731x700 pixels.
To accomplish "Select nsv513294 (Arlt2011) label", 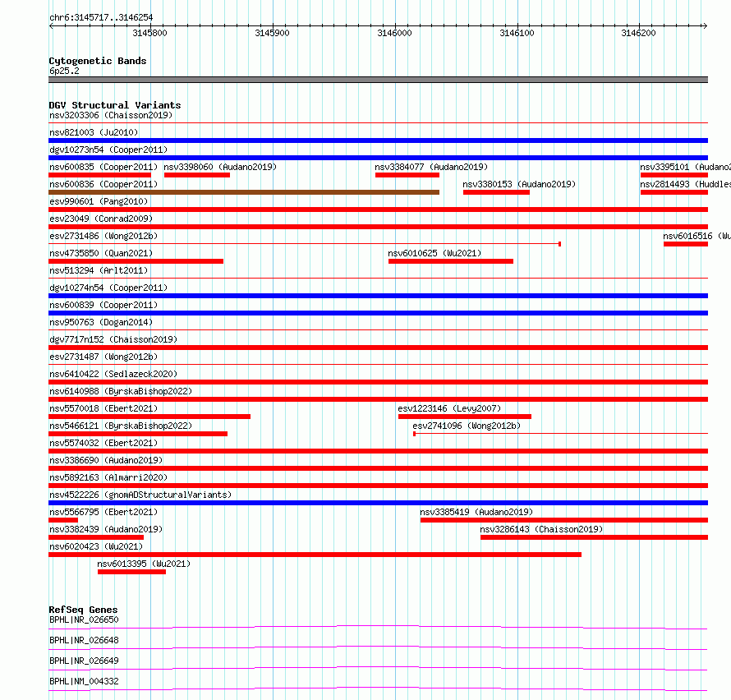I will 99,270.
